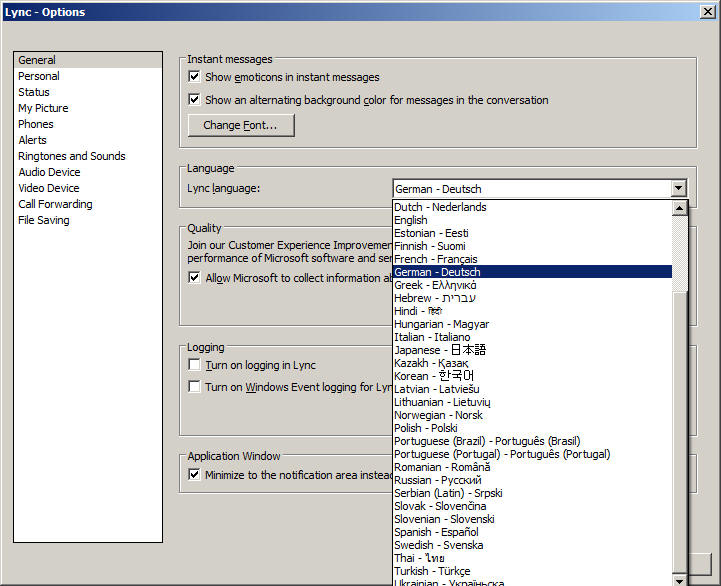Select Portuguese (Portugal) language
Viewport: 721px width, 586px height.
[x=532, y=454]
